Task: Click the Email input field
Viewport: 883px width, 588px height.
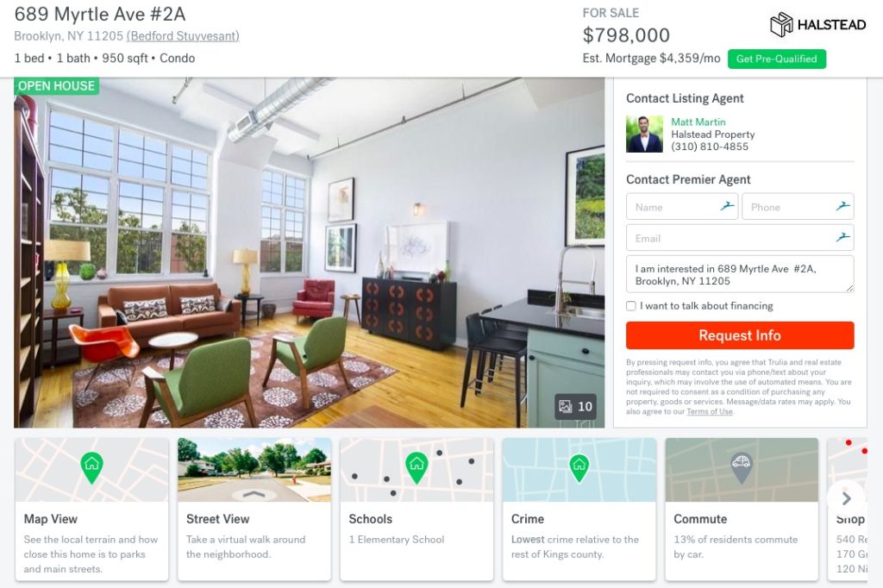Action: point(740,238)
